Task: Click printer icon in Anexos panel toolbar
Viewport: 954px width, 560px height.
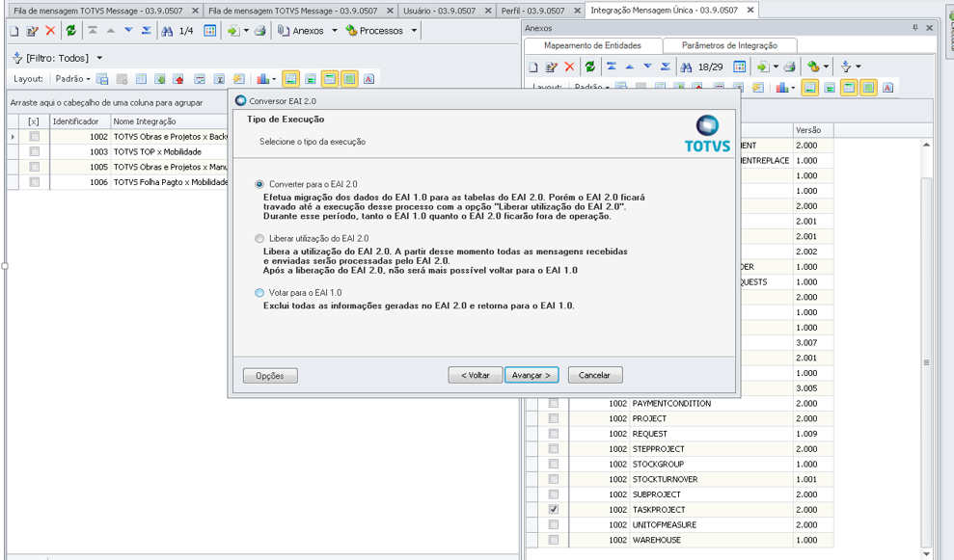Action: 790,67
